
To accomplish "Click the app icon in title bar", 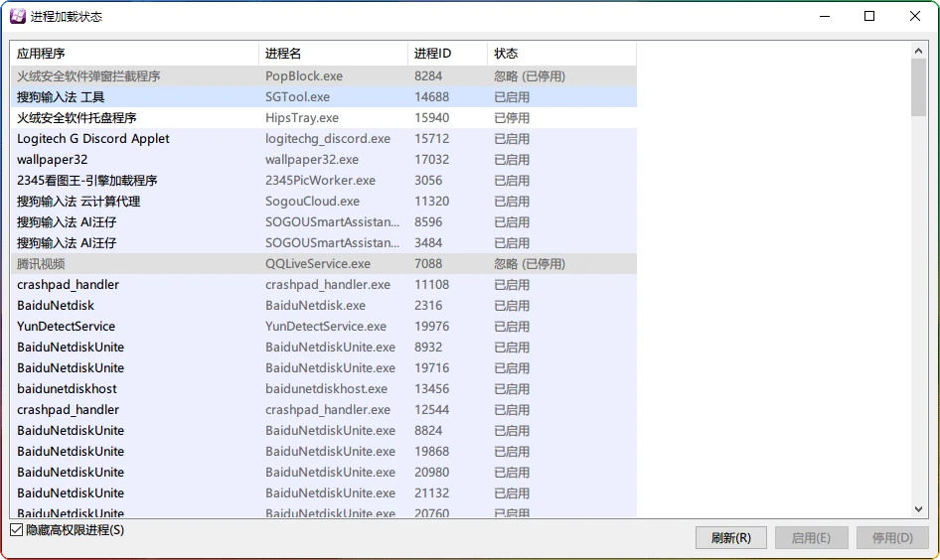I will point(18,16).
